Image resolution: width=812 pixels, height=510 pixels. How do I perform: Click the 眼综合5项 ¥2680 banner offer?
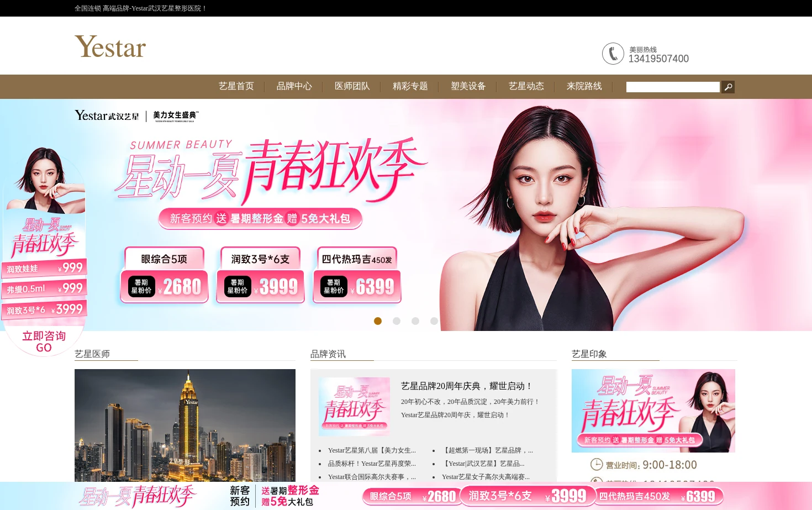[x=164, y=275]
